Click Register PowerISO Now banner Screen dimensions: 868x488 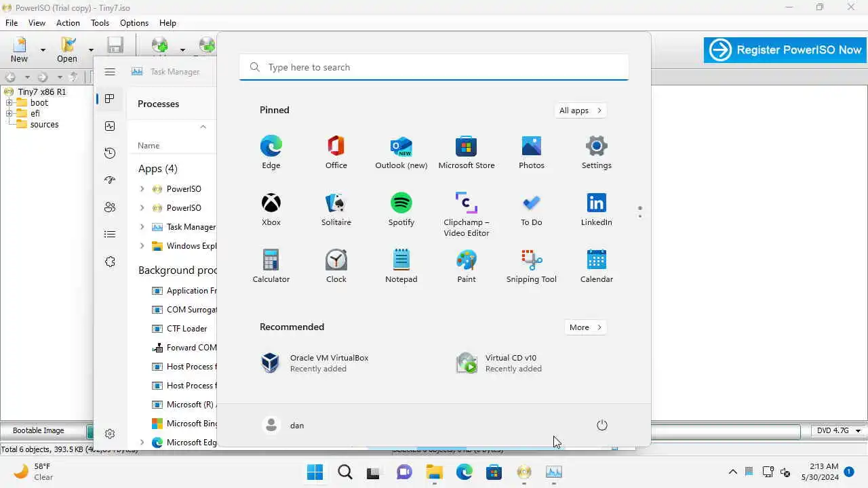785,50
